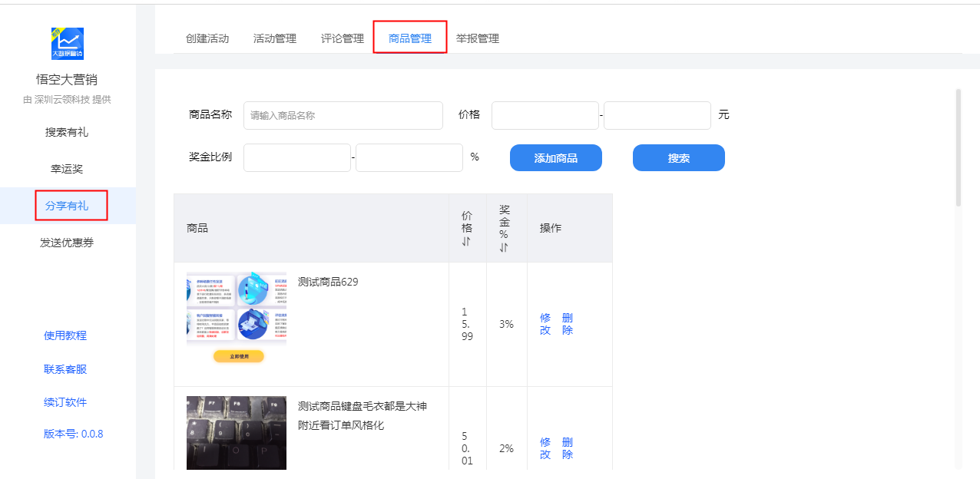The height and width of the screenshot is (479, 980).
Task: Click the product name 测试商品629
Action: (x=328, y=282)
